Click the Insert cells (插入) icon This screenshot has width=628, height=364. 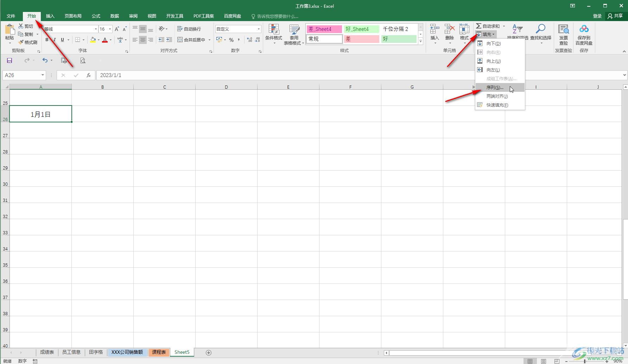click(434, 29)
